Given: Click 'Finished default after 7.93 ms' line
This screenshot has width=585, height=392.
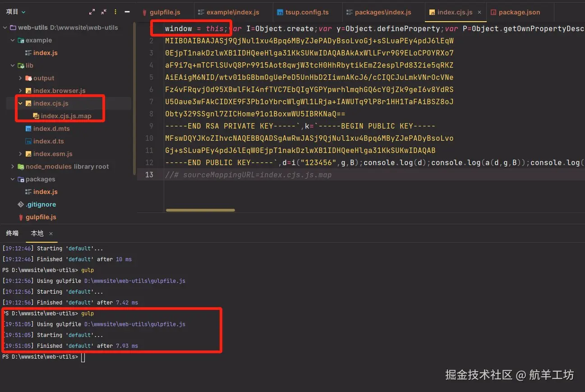Looking at the screenshot, I should pyautogui.click(x=70, y=346).
